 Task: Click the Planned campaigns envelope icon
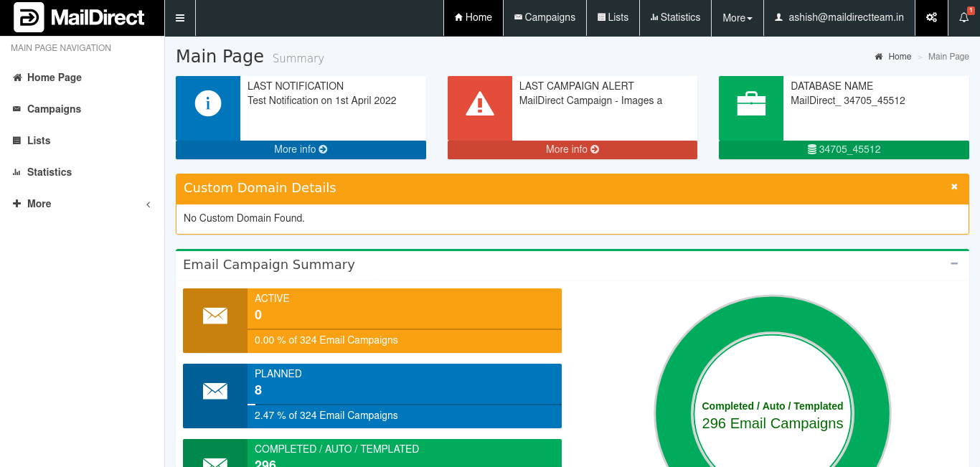pos(215,391)
